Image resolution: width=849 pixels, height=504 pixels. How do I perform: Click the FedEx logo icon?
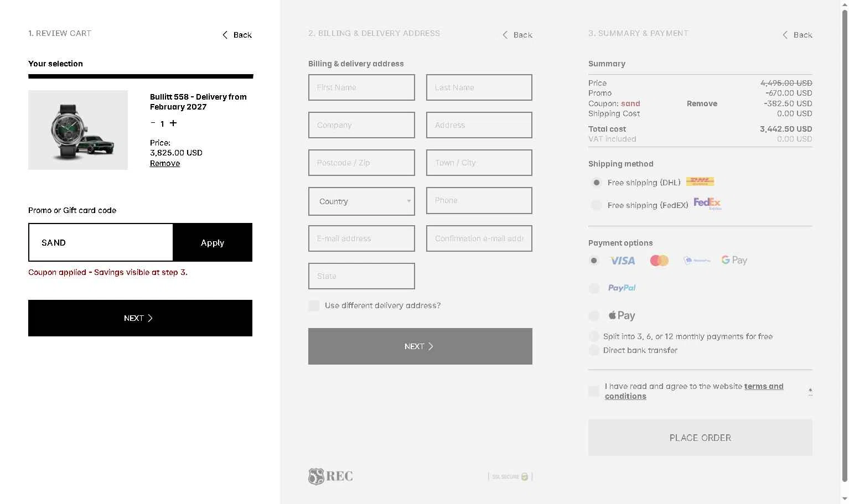pos(707,204)
